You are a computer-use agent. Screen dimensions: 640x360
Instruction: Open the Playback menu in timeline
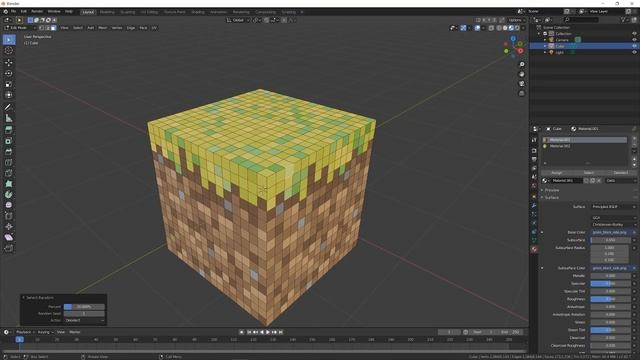24,332
